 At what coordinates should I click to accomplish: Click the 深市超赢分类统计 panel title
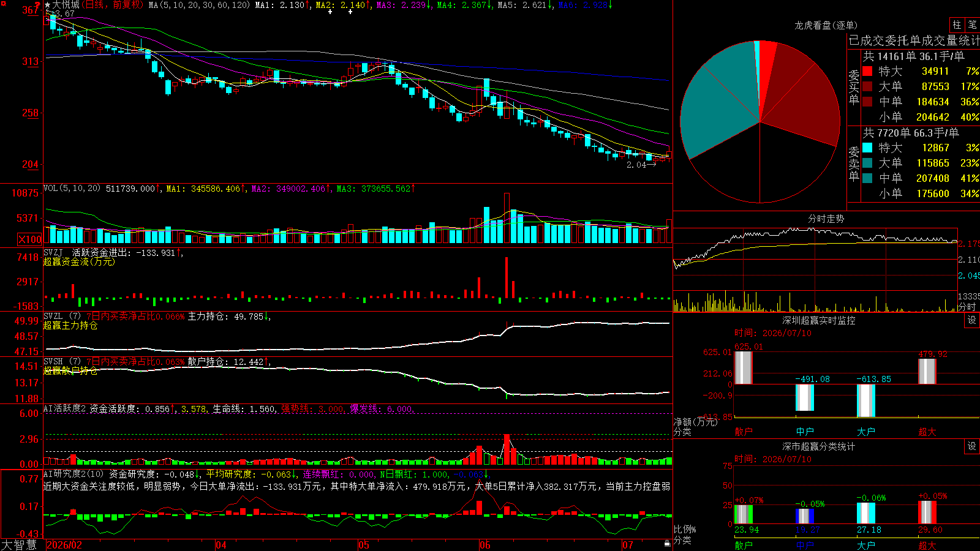click(x=819, y=446)
